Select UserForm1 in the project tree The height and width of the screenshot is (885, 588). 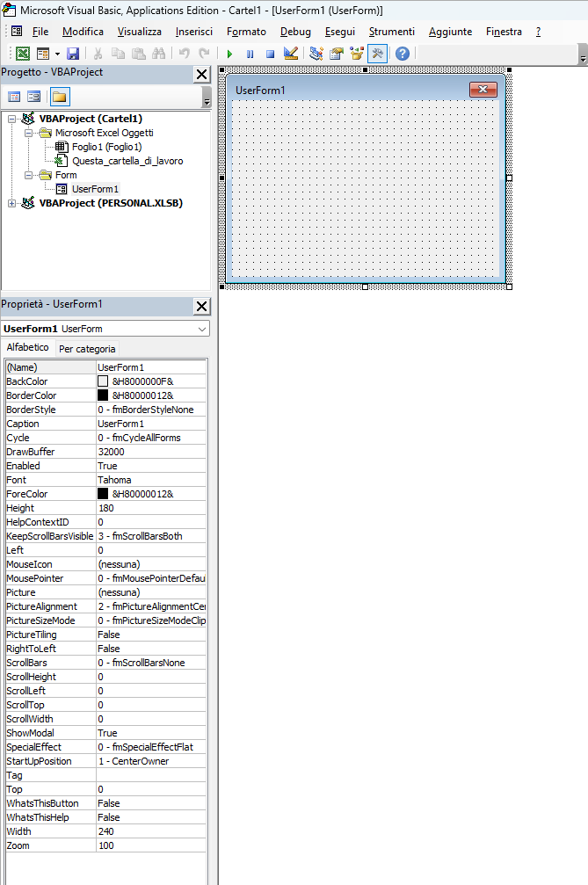point(96,189)
